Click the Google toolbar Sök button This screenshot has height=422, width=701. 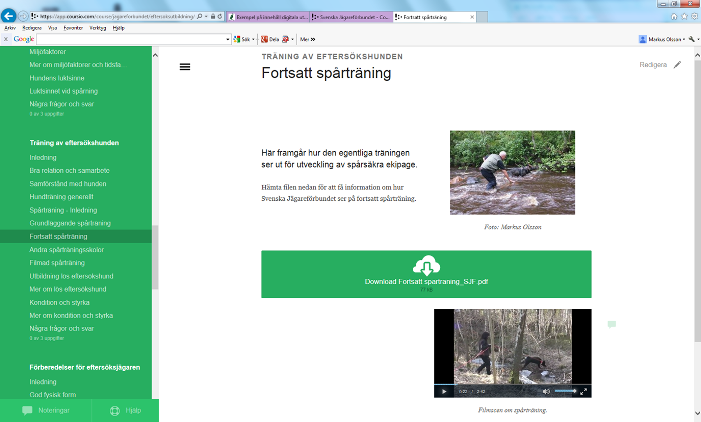coord(242,39)
